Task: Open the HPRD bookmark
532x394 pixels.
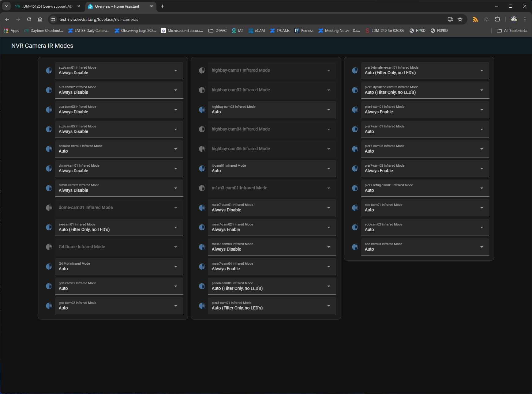Action: (418, 31)
